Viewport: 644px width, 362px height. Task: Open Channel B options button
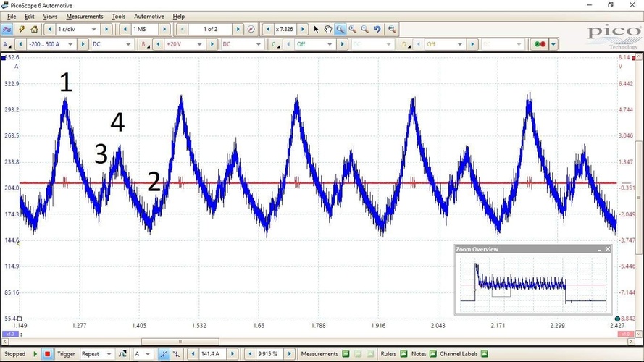click(146, 44)
